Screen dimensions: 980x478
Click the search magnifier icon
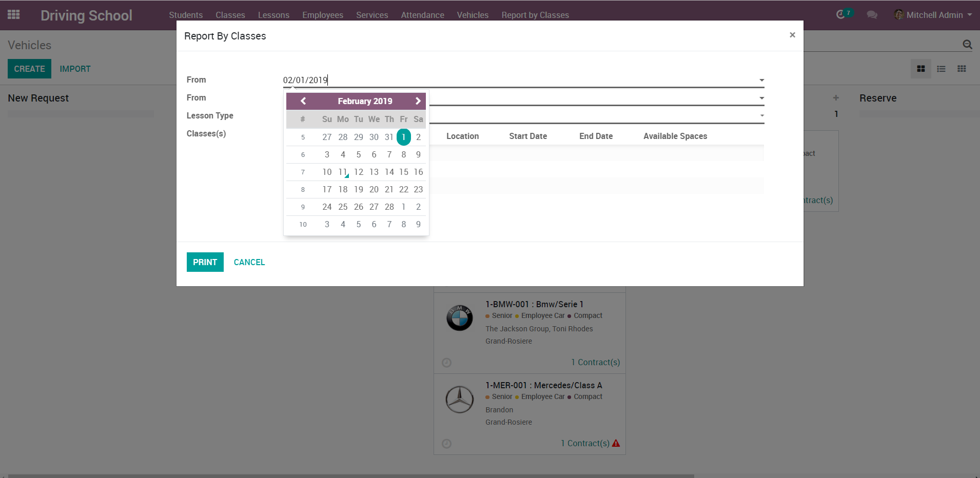(x=967, y=45)
